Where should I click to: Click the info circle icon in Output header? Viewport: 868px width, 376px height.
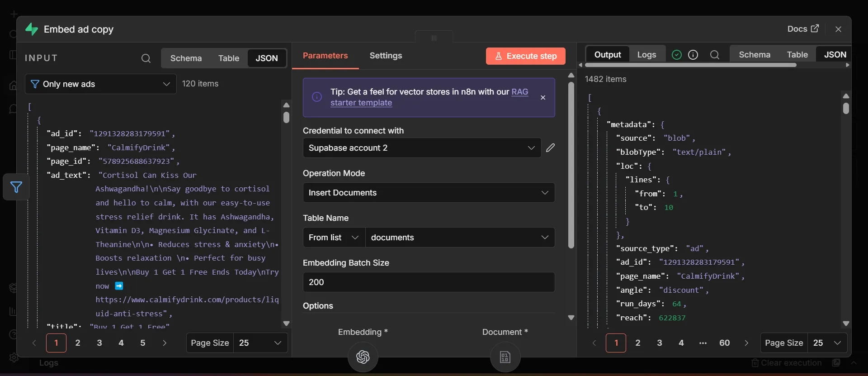693,55
